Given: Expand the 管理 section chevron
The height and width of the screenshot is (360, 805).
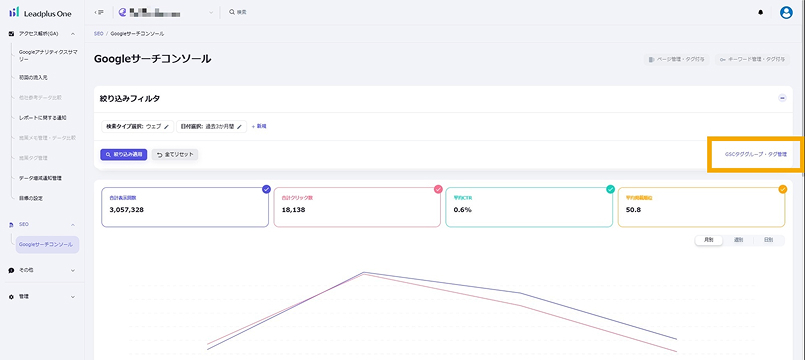Looking at the screenshot, I should pyautogui.click(x=73, y=297).
